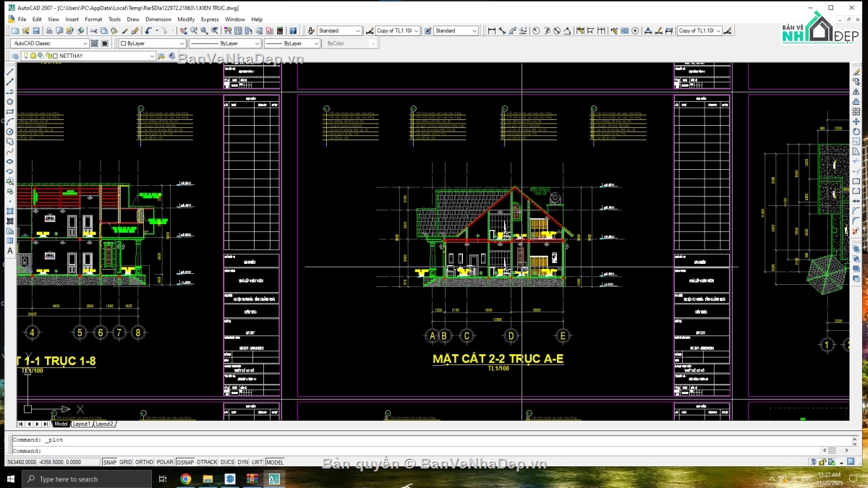
Task: Select the Multiline Text A tool
Action: pyautogui.click(x=10, y=251)
